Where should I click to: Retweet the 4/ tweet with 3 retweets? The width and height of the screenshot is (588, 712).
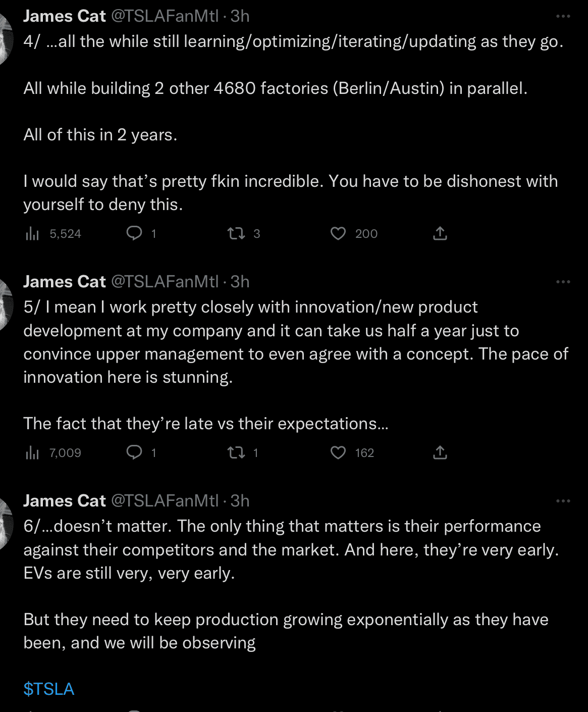[236, 233]
